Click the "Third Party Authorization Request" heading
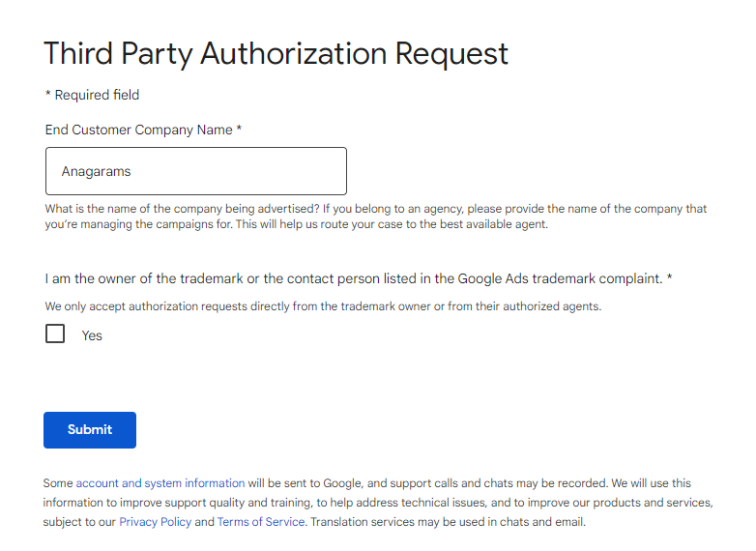756x551 pixels. click(x=276, y=53)
